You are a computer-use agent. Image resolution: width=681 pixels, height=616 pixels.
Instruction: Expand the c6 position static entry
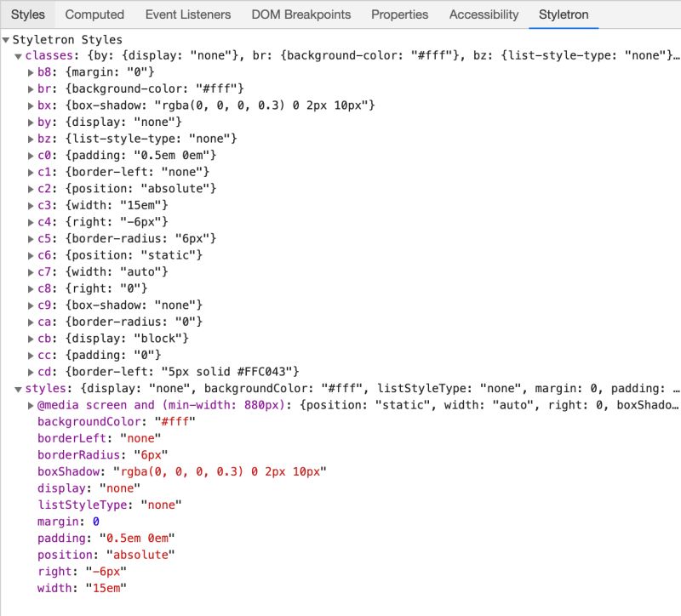point(31,255)
